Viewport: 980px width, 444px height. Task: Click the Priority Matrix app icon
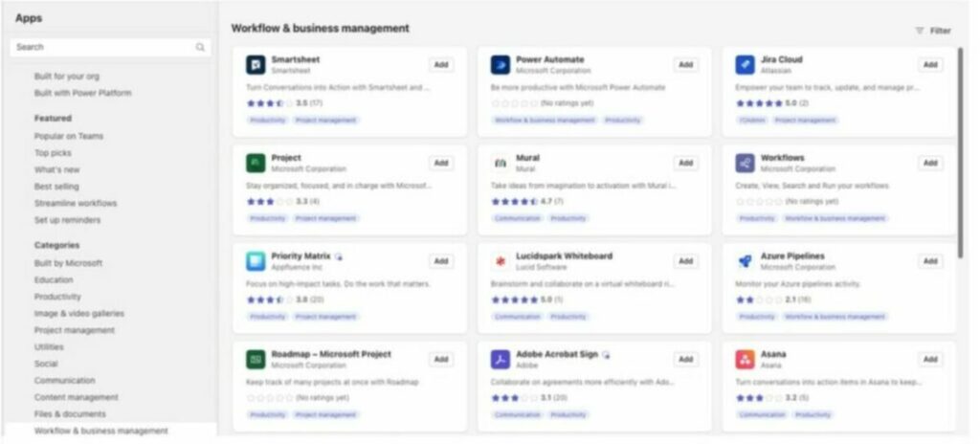[256, 261]
